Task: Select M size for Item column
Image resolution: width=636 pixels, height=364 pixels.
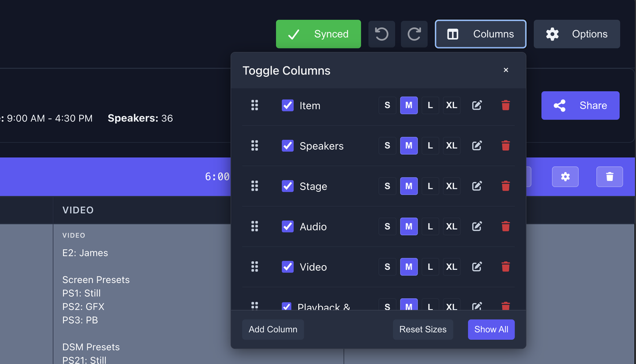Action: (x=409, y=105)
